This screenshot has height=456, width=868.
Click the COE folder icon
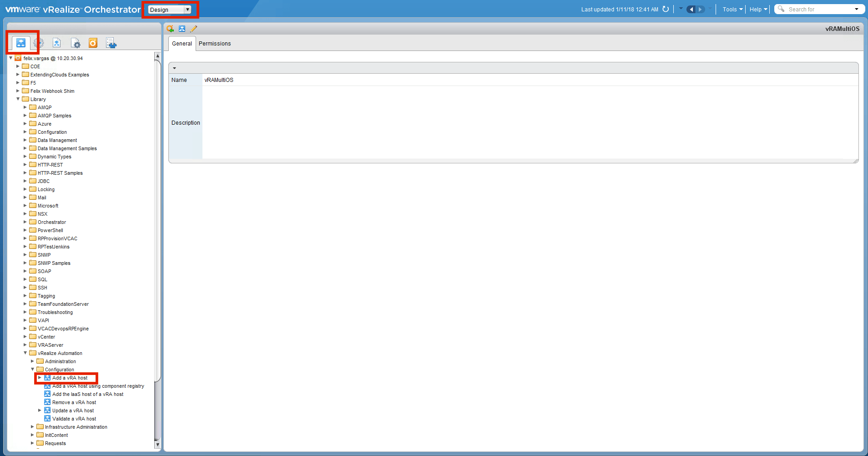pos(25,66)
